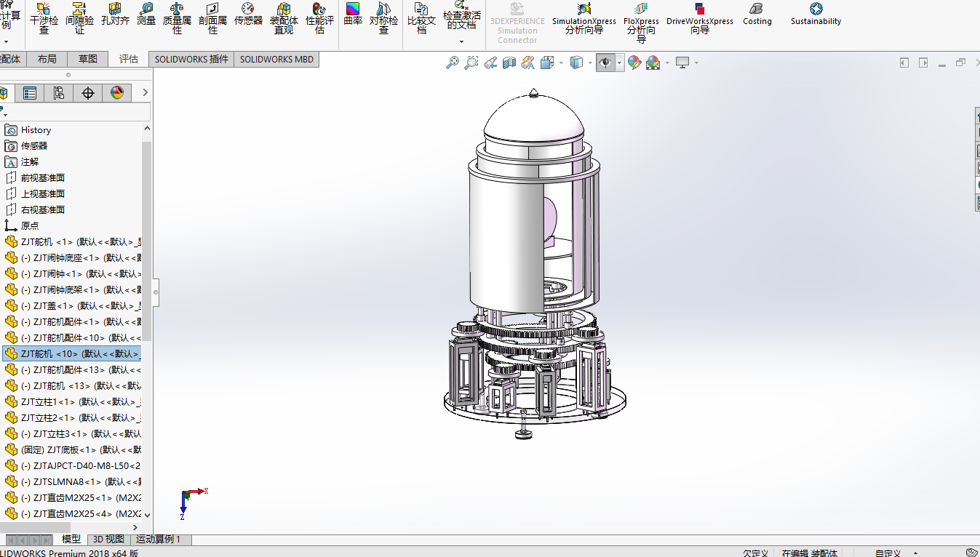Click the edit appearance color ball

[x=634, y=63]
